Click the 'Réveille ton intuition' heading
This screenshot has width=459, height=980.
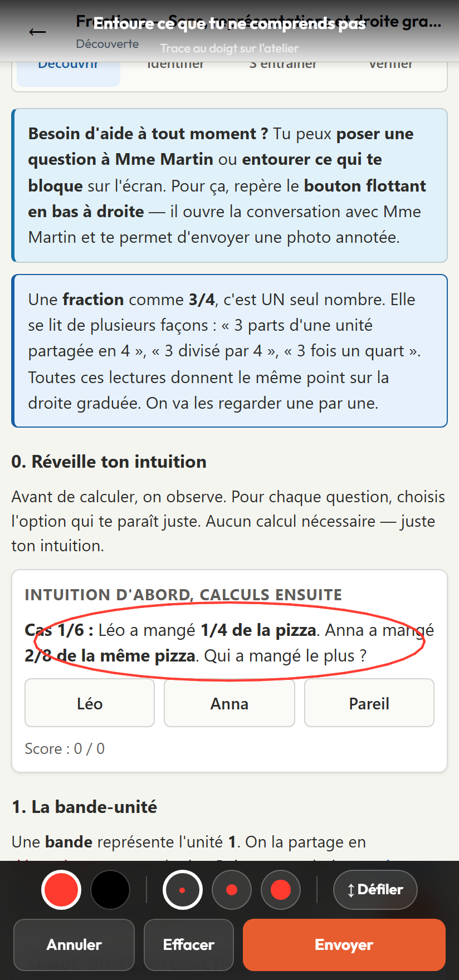click(x=109, y=462)
